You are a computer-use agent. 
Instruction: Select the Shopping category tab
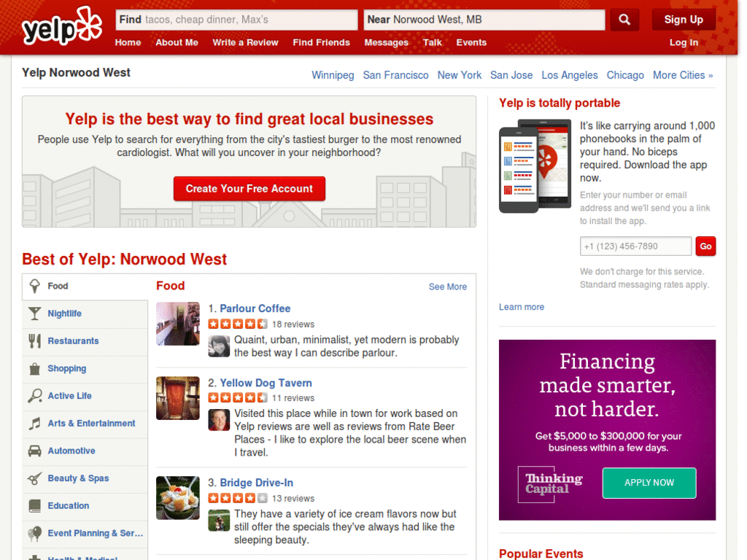(x=85, y=368)
